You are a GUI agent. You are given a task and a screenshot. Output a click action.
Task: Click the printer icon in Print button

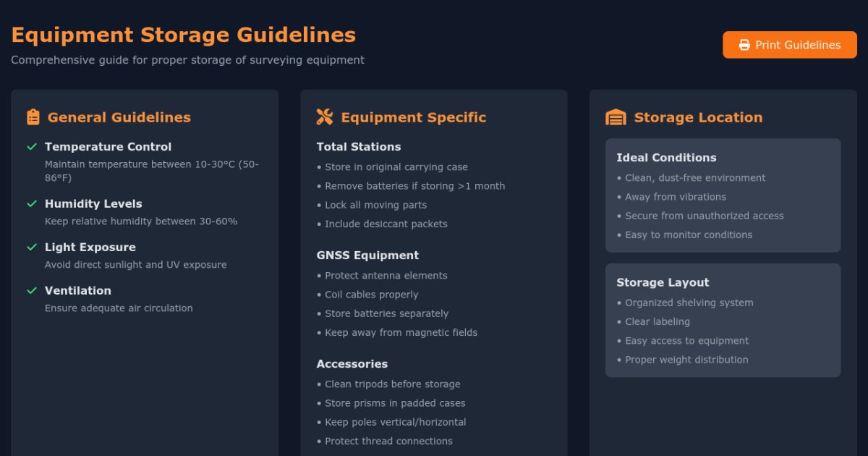tap(744, 45)
